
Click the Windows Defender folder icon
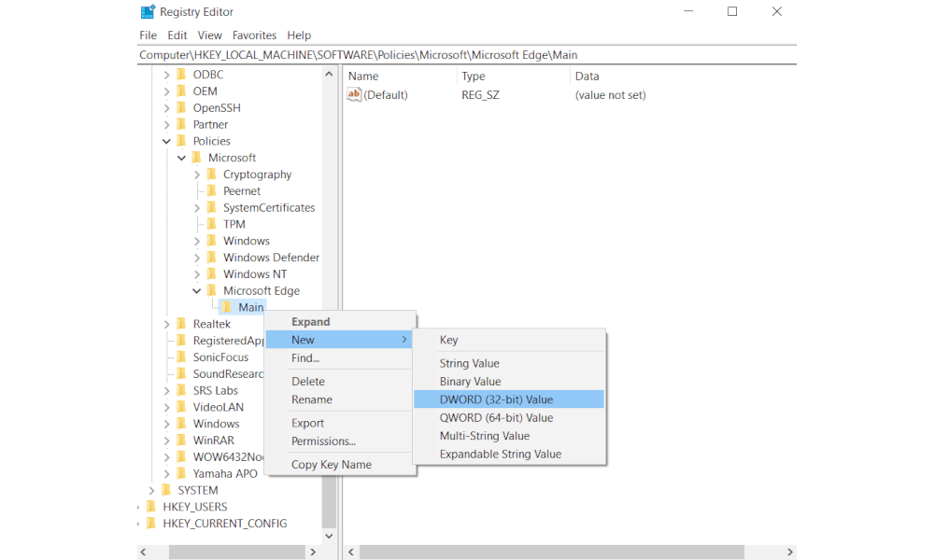pos(211,258)
